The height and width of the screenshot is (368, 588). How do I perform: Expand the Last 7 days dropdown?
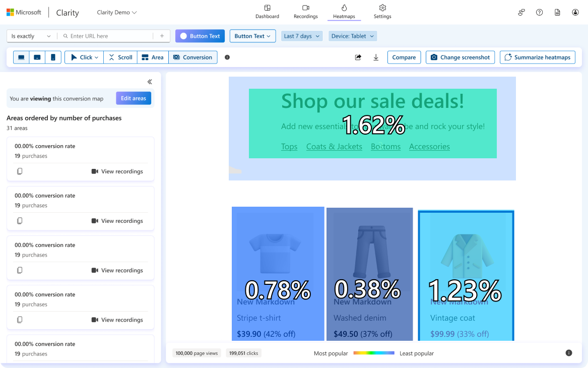tap(301, 36)
